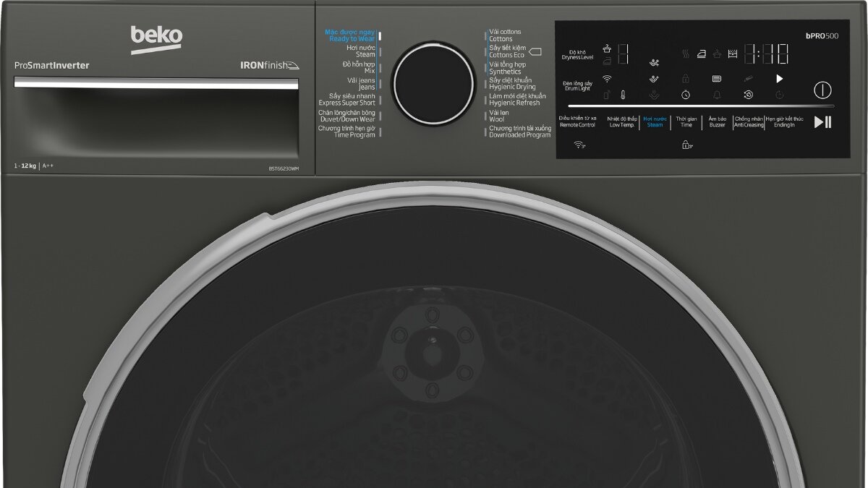Tap the stopwatch timer icon
868x488 pixels.
(685, 95)
